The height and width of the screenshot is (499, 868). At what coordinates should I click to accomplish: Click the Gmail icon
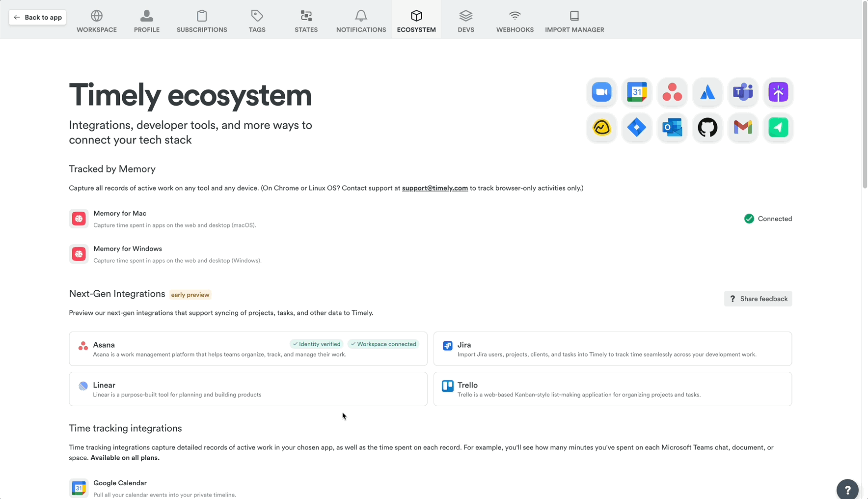743,128
